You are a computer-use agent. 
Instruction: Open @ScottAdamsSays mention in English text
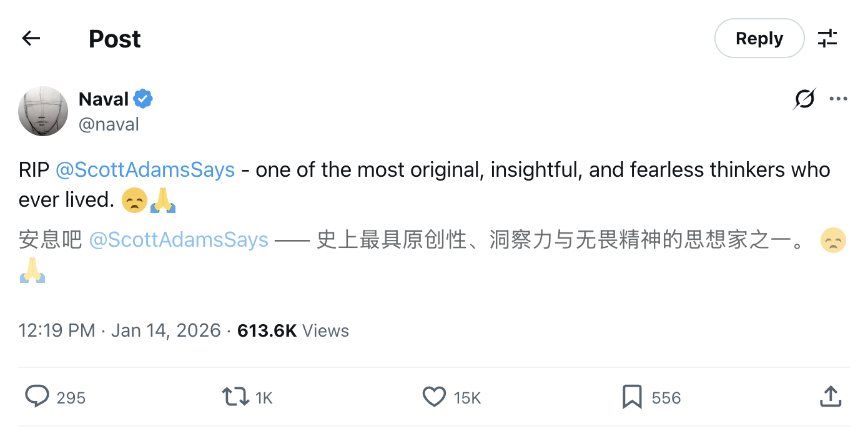click(x=145, y=170)
